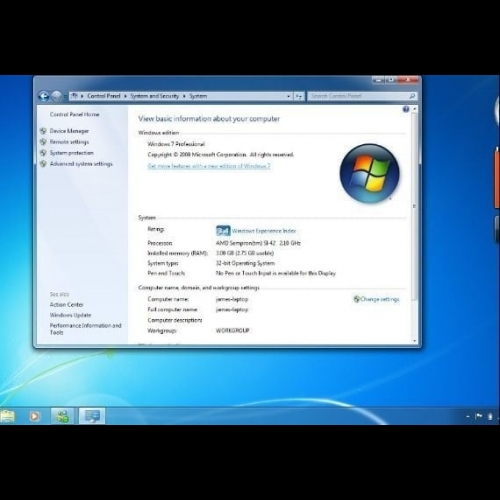Click the Windows 7 Professional text

pyautogui.click(x=176, y=144)
